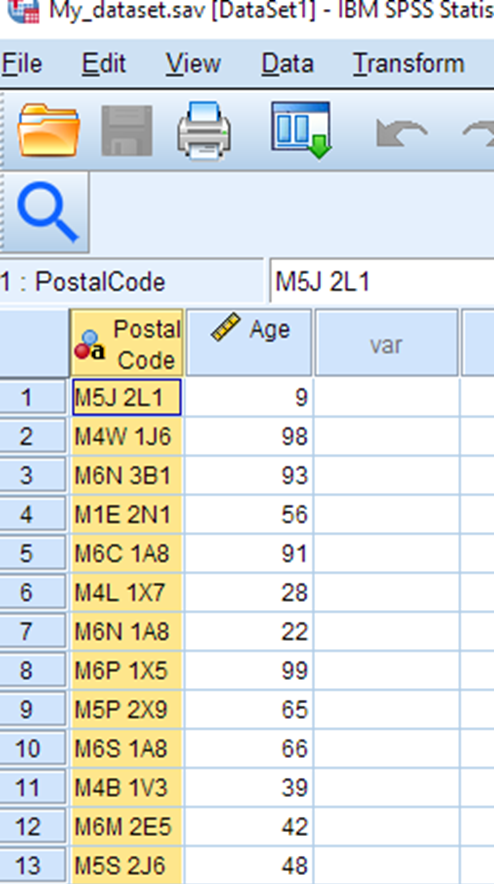Open the View menu
The height and width of the screenshot is (884, 494).
tap(193, 63)
